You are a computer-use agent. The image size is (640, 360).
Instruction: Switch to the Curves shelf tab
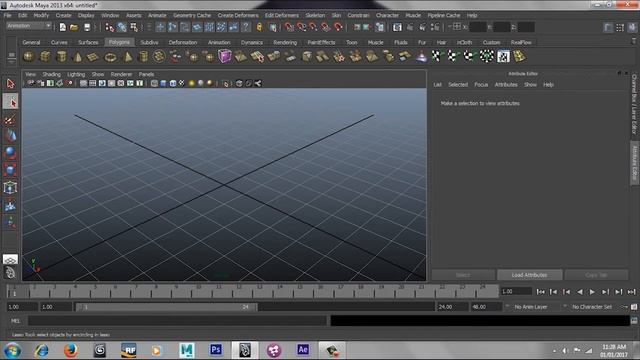click(59, 42)
